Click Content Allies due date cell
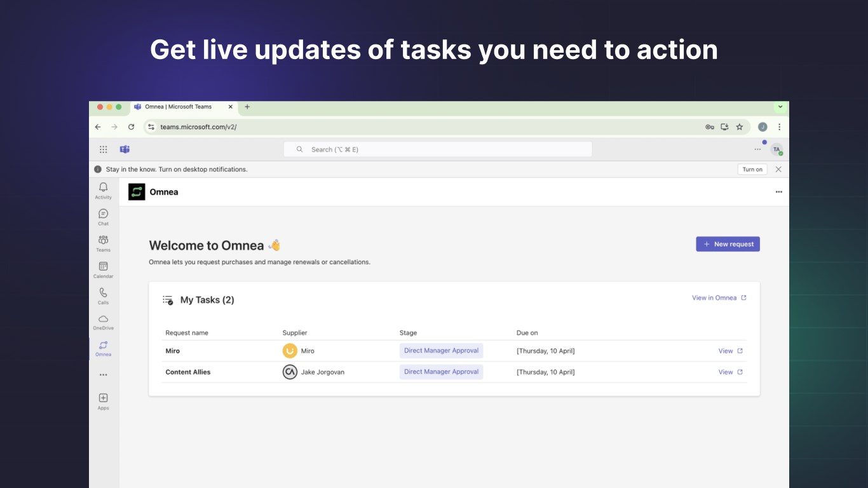 click(x=546, y=372)
